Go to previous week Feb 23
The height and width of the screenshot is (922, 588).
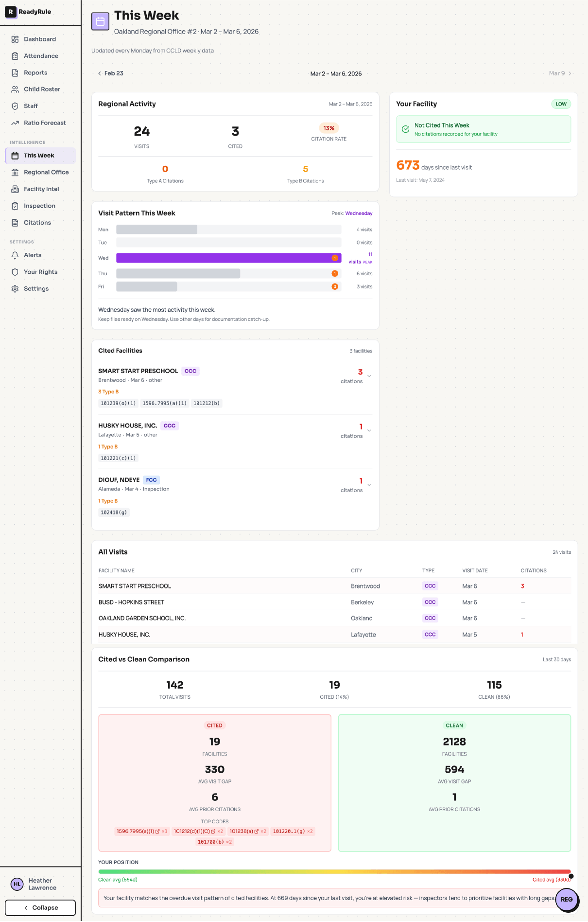tap(111, 73)
